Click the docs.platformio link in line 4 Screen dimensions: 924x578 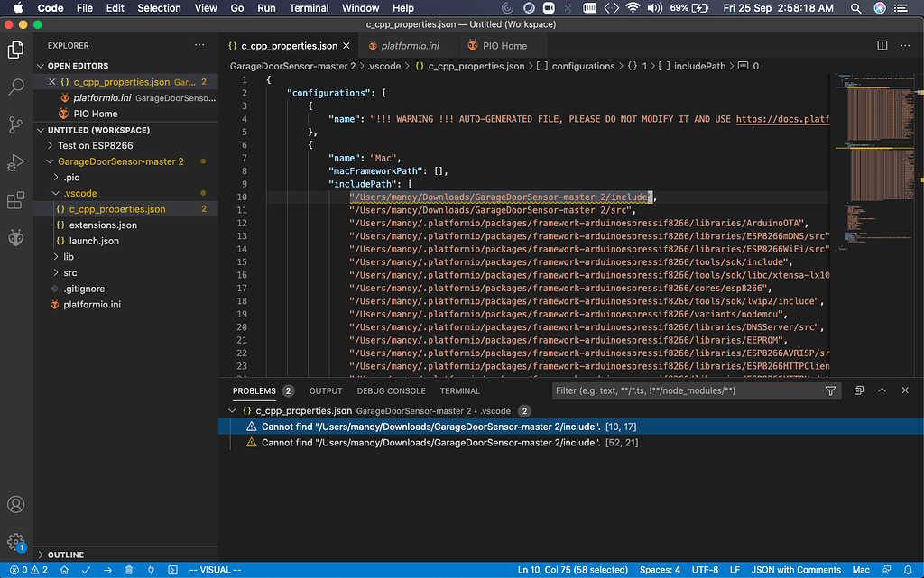click(x=782, y=119)
